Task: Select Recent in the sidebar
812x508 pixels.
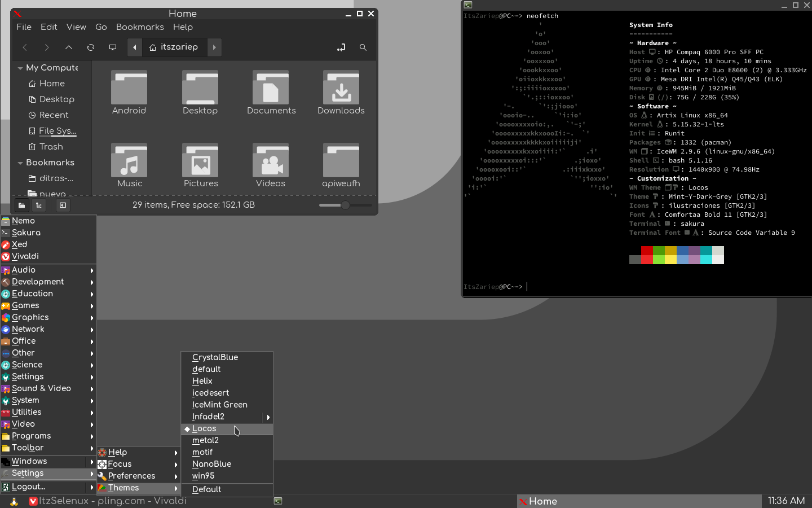Action: pyautogui.click(x=54, y=115)
